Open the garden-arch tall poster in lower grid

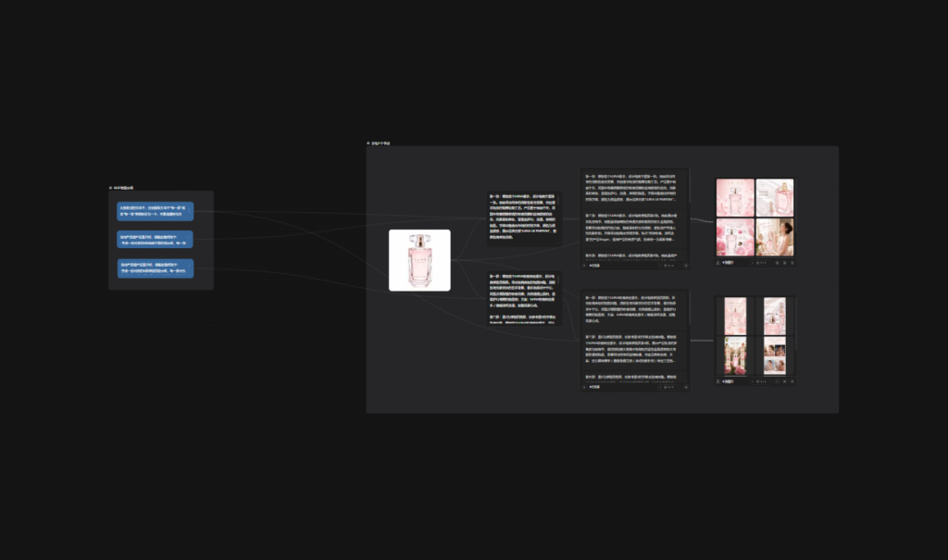pos(735,355)
